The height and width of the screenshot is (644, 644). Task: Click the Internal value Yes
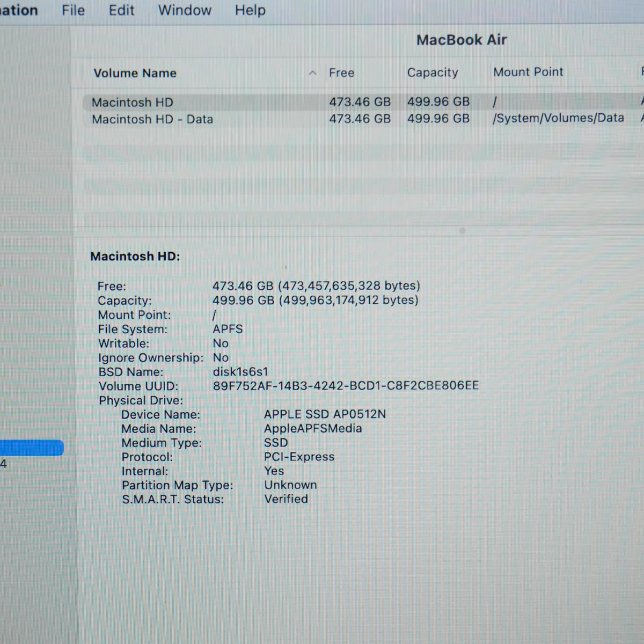(x=274, y=471)
